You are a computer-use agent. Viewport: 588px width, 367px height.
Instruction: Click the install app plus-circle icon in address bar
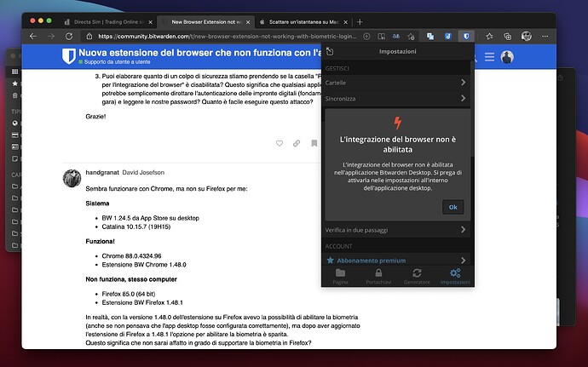click(366, 37)
